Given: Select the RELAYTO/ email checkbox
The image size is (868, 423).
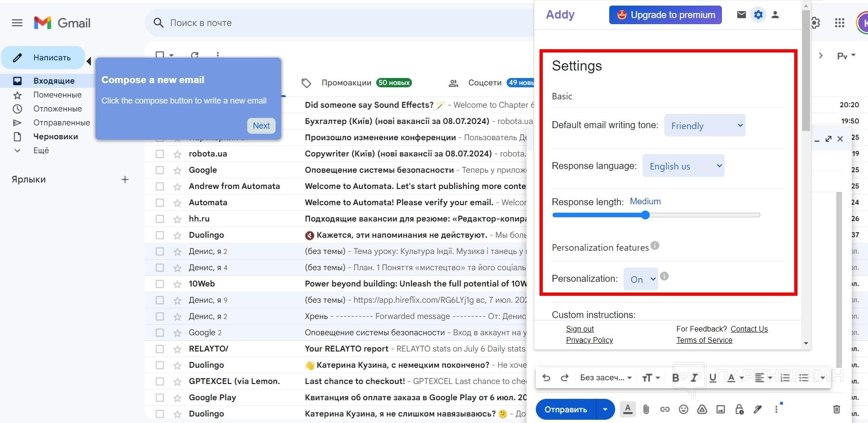Looking at the screenshot, I should [160, 349].
